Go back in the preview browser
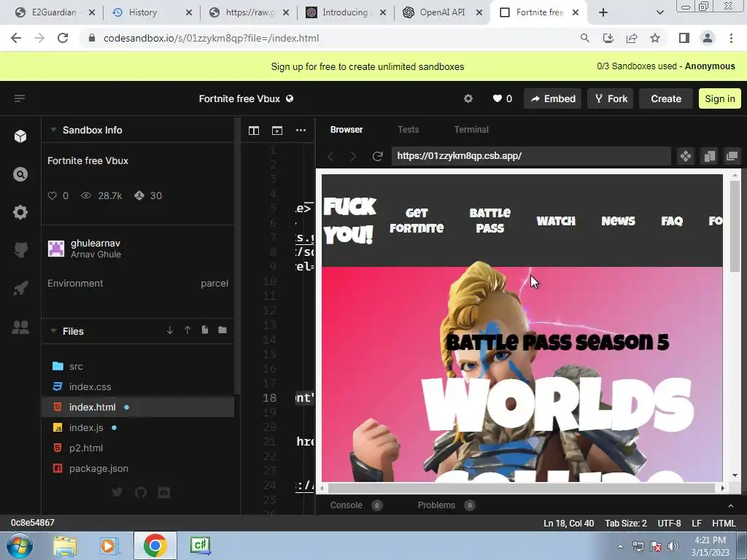Image resolution: width=747 pixels, height=560 pixels. coord(330,156)
